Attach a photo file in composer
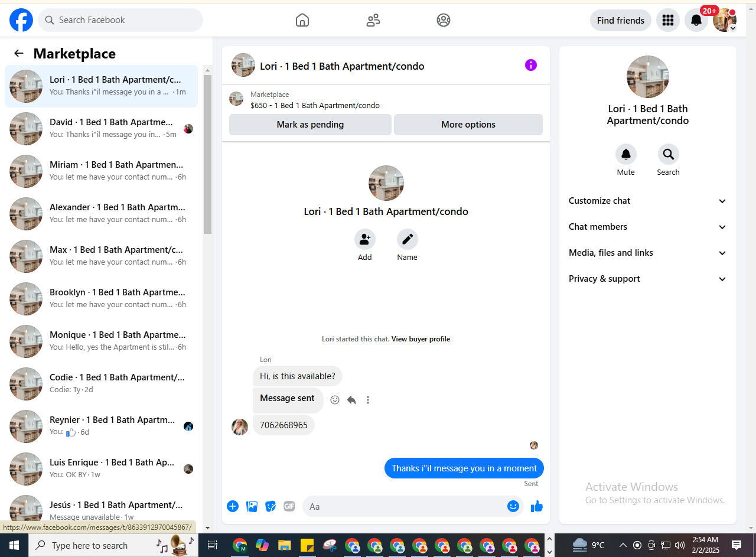The image size is (756, 557). click(x=252, y=506)
